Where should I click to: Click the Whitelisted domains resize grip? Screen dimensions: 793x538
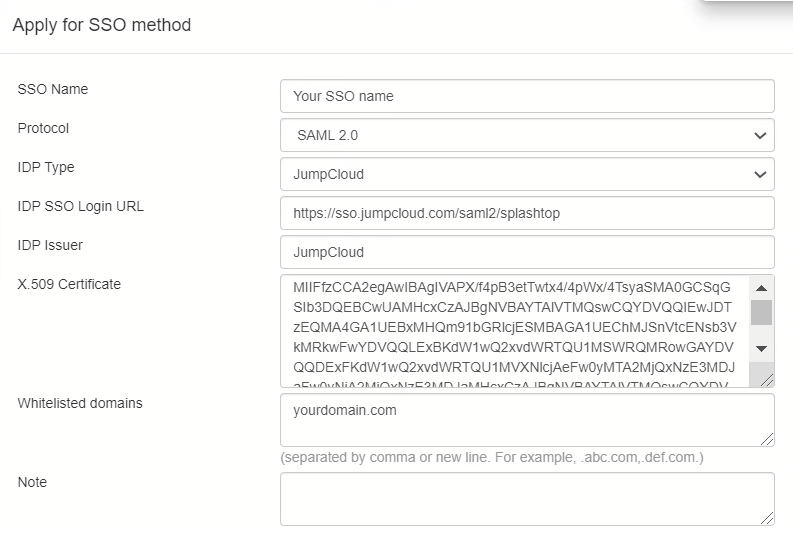[767, 439]
